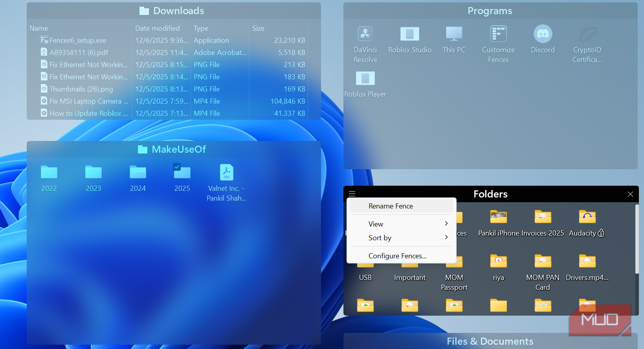Open DaVinci Resolve in the Programs fence
The height and width of the screenshot is (349, 644).
point(365,44)
